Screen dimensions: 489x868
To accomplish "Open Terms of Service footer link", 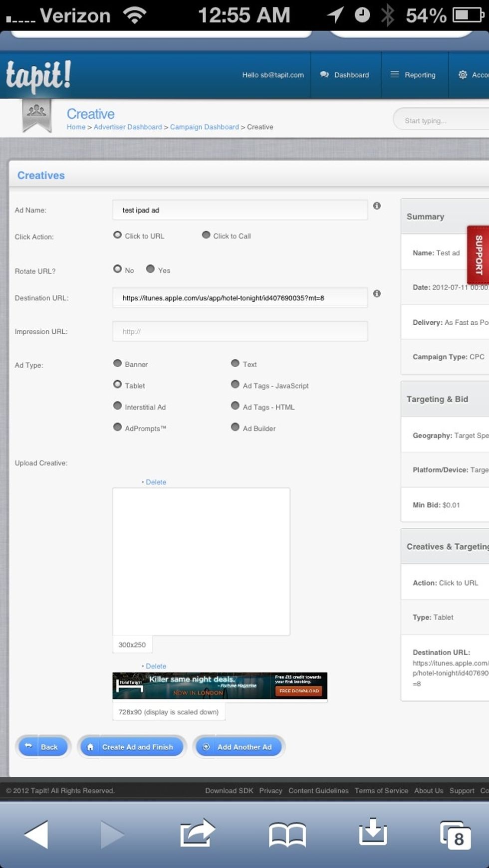I will 381,791.
